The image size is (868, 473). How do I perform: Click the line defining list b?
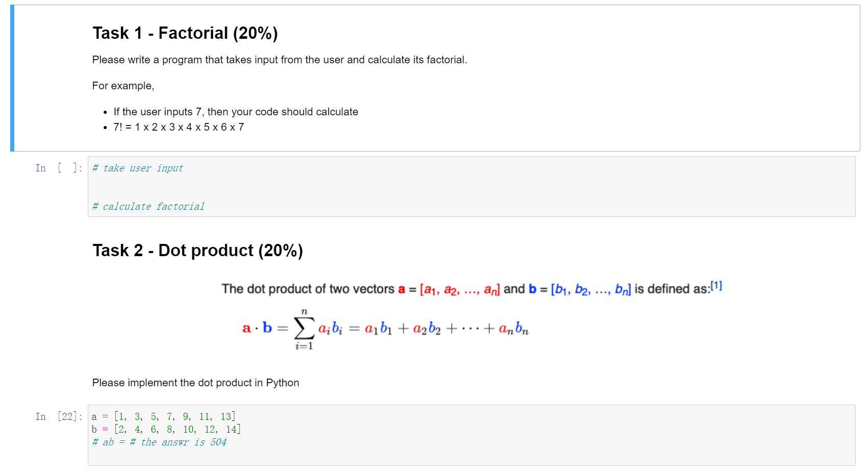pos(166,429)
